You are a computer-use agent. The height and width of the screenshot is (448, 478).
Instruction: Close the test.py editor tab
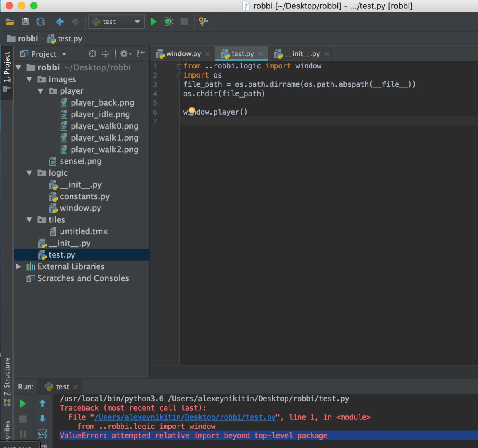point(261,54)
